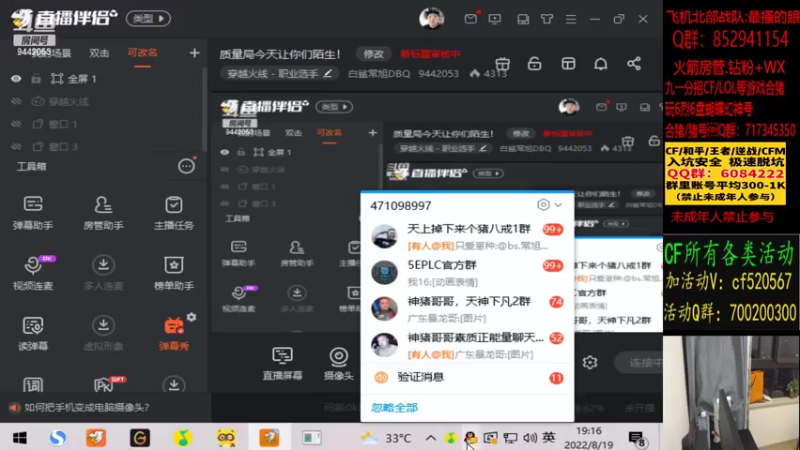The width and height of the screenshot is (800, 450).
Task: Open 5EPLC官方群 chat
Action: tap(467, 273)
